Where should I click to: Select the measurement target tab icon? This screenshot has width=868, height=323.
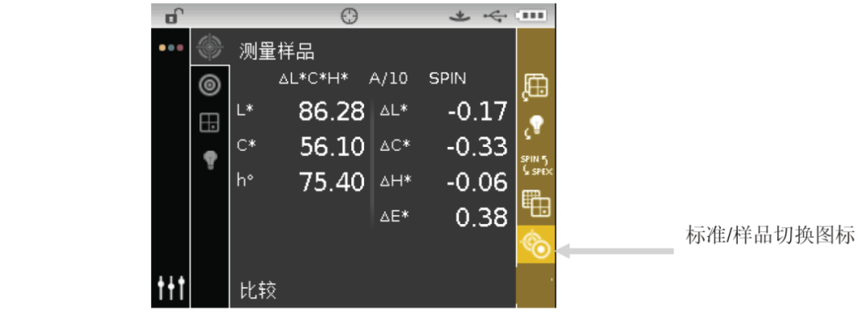click(x=209, y=47)
